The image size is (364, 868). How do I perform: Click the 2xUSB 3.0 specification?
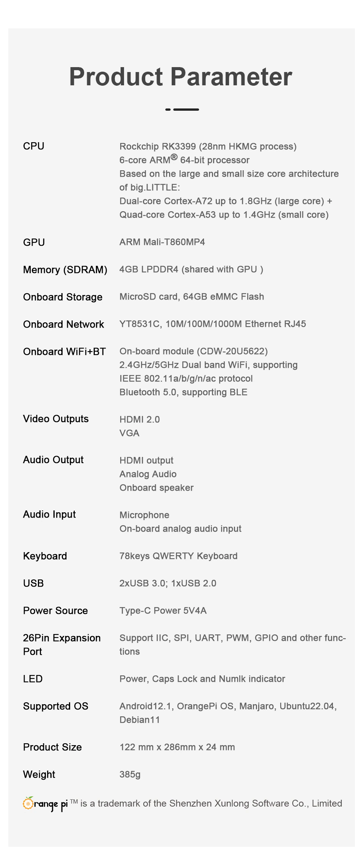click(x=144, y=583)
